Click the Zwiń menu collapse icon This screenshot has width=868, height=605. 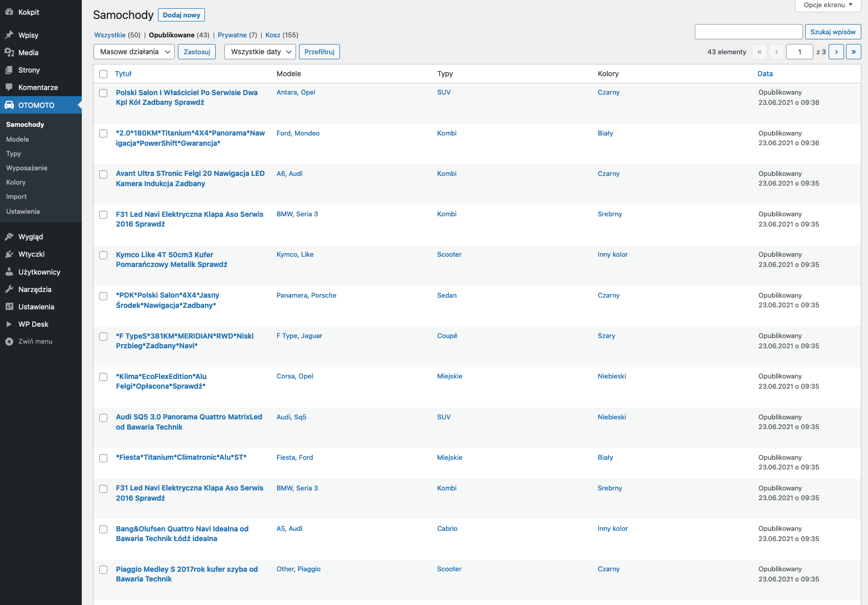[9, 341]
